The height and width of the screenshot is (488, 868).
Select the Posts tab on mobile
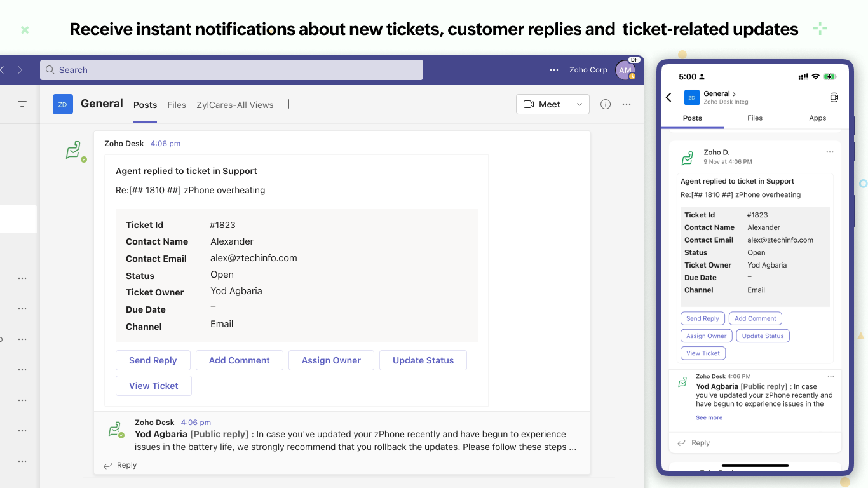click(693, 118)
